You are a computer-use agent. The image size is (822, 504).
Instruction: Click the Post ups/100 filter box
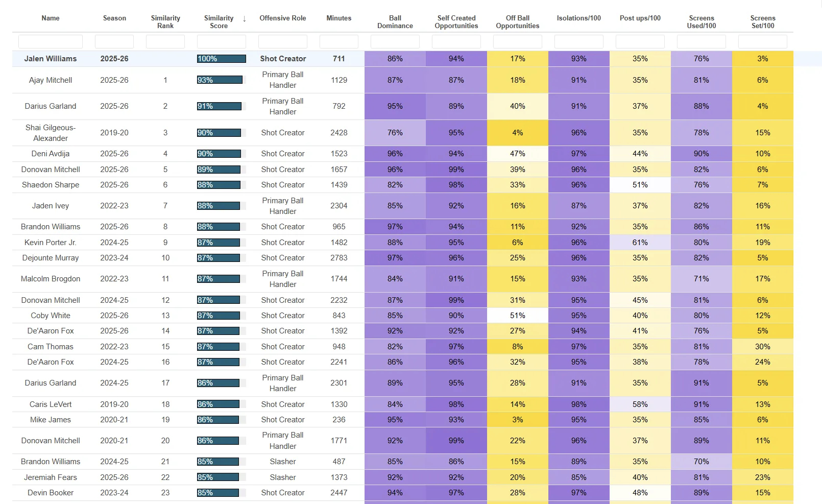coord(640,42)
